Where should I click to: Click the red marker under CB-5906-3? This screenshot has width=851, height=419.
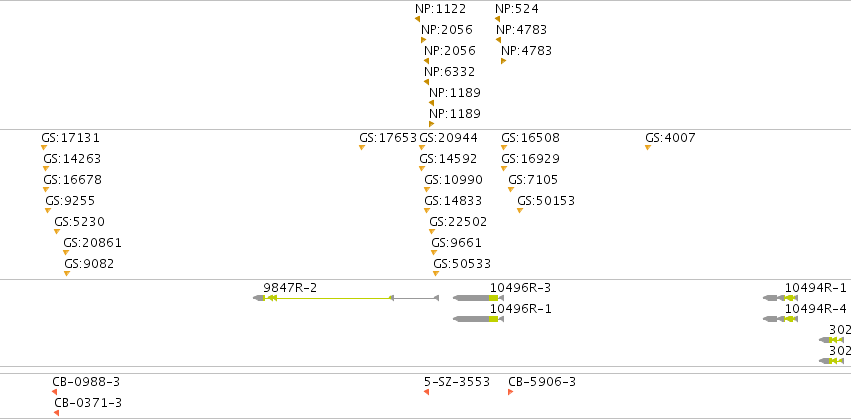(511, 392)
